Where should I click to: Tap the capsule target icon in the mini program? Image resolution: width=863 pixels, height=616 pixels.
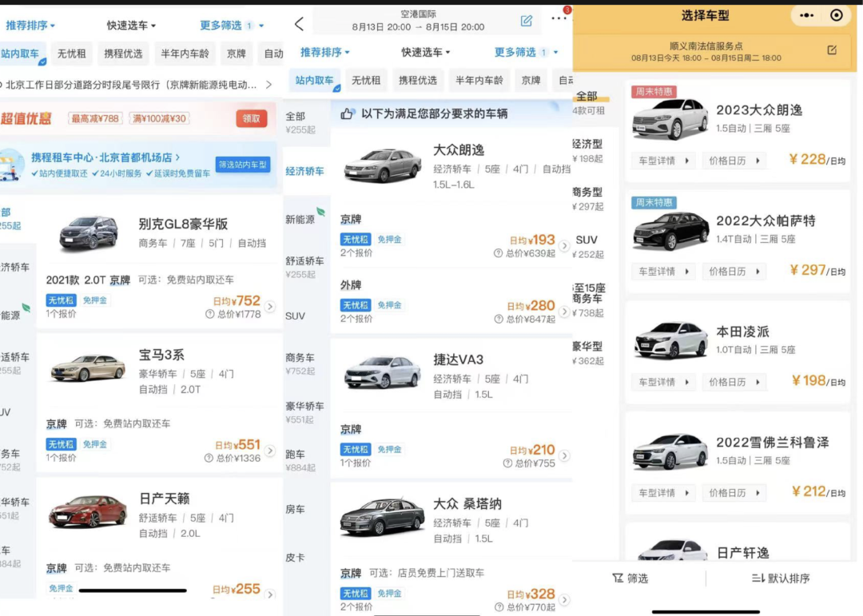836,15
